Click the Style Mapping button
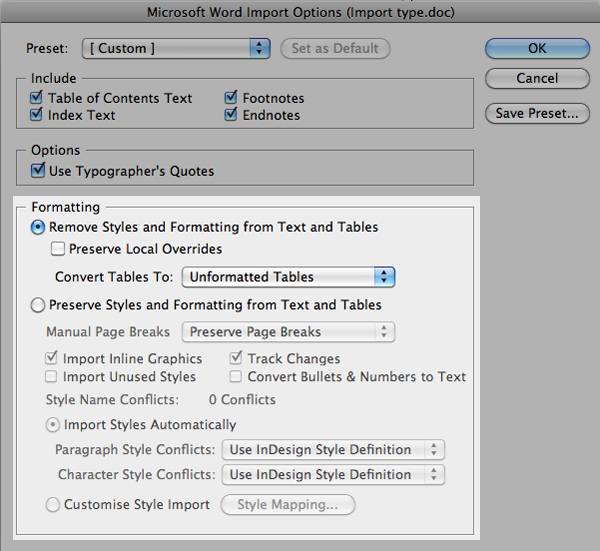 [288, 505]
